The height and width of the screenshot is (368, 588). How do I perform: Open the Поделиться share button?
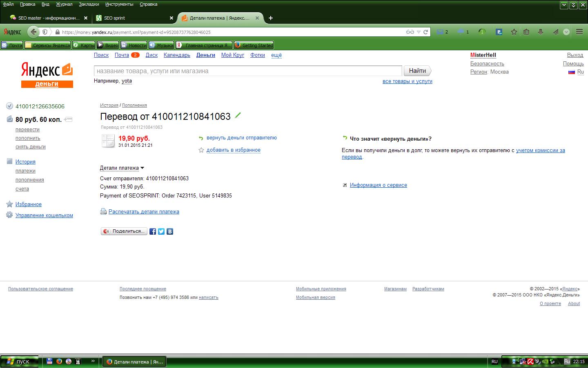pyautogui.click(x=124, y=231)
